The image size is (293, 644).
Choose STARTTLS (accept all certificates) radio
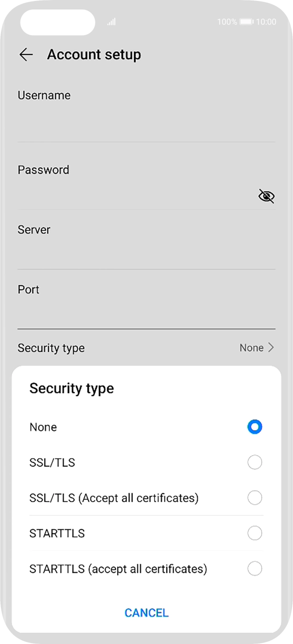254,568
